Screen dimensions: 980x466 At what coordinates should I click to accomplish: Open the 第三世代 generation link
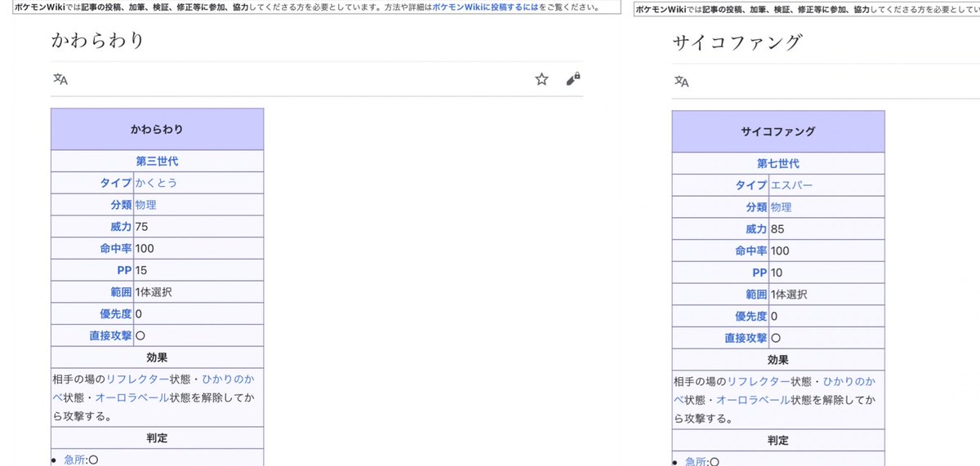(157, 161)
